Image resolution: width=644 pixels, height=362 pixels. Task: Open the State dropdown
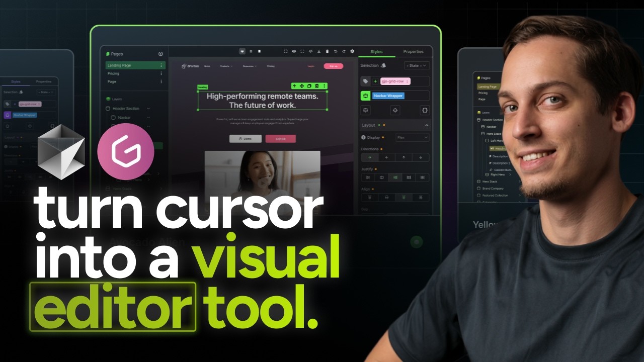[417, 65]
